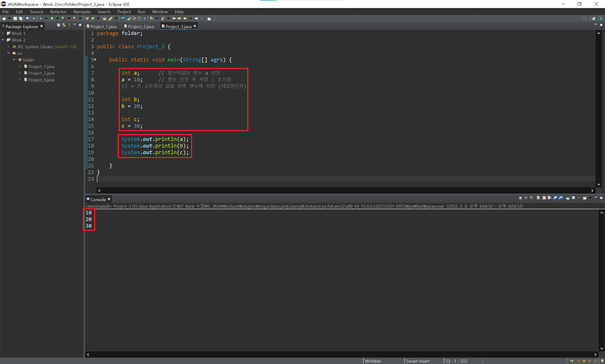
Task: Click the New Java Class icon
Action: coord(93,18)
